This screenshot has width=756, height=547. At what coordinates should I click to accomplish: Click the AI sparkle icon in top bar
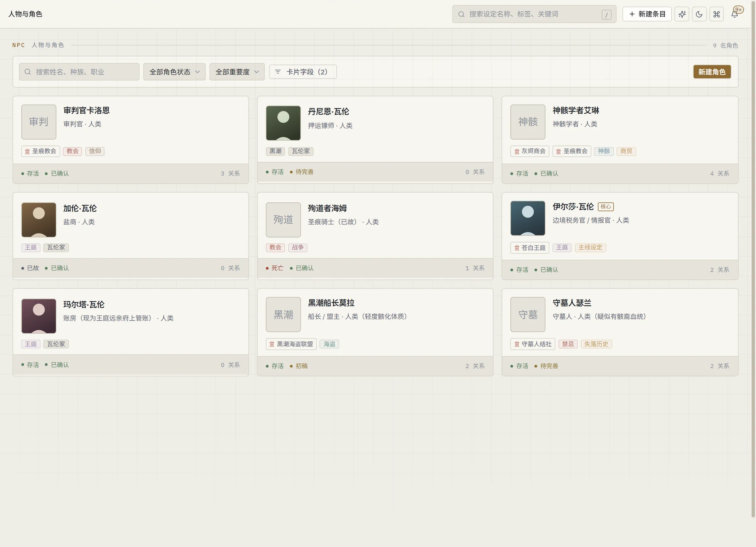(682, 14)
